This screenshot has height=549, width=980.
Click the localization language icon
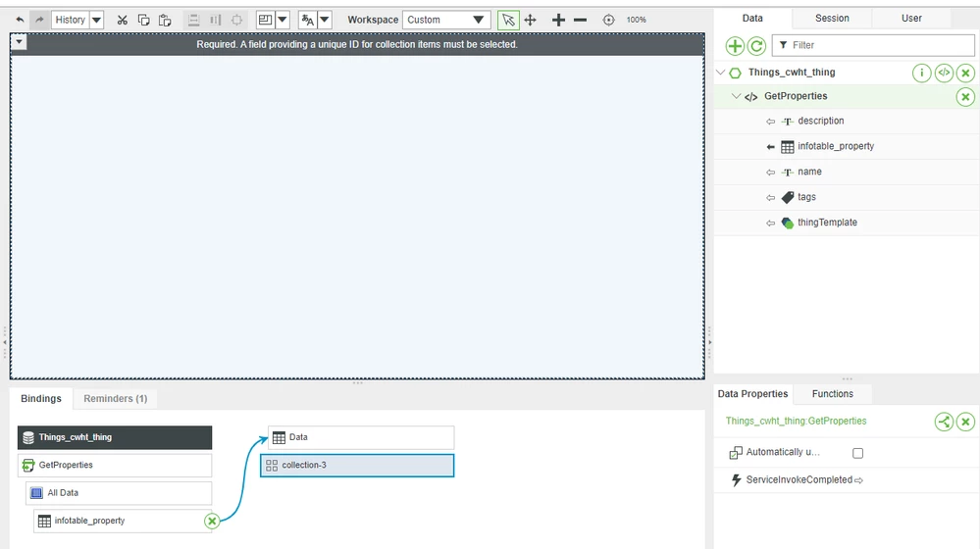[307, 20]
